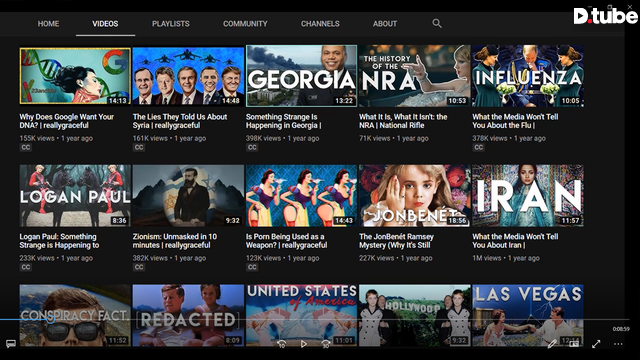Open the LOGAN PAUL video thumbnail
Image resolution: width=640 pixels, height=360 pixels.
(75, 196)
